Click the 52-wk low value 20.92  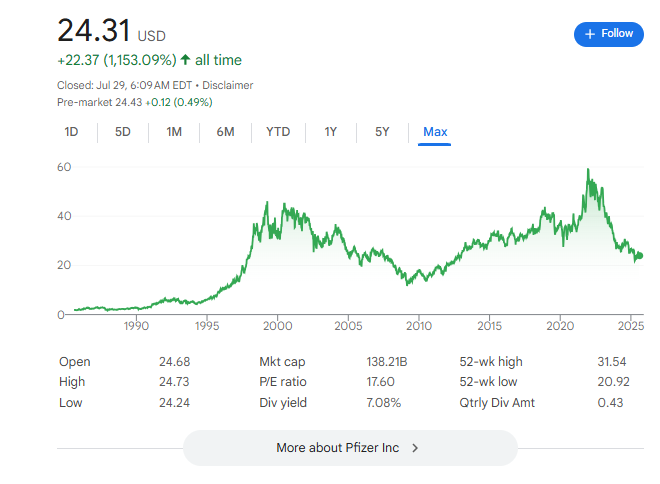613,382
